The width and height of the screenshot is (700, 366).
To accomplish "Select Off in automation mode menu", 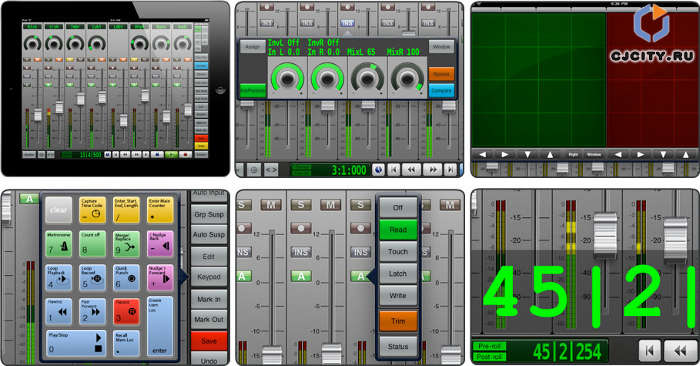I will pyautogui.click(x=398, y=208).
